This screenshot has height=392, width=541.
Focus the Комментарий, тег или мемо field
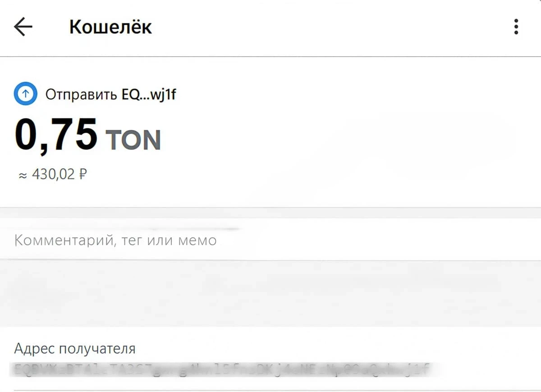click(270, 240)
